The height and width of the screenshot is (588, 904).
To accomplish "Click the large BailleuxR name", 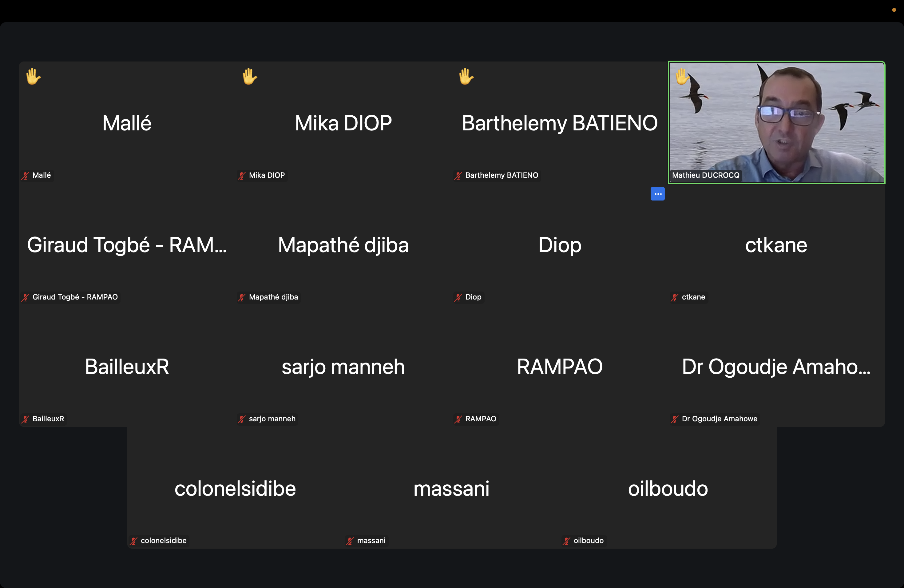I will [x=127, y=367].
